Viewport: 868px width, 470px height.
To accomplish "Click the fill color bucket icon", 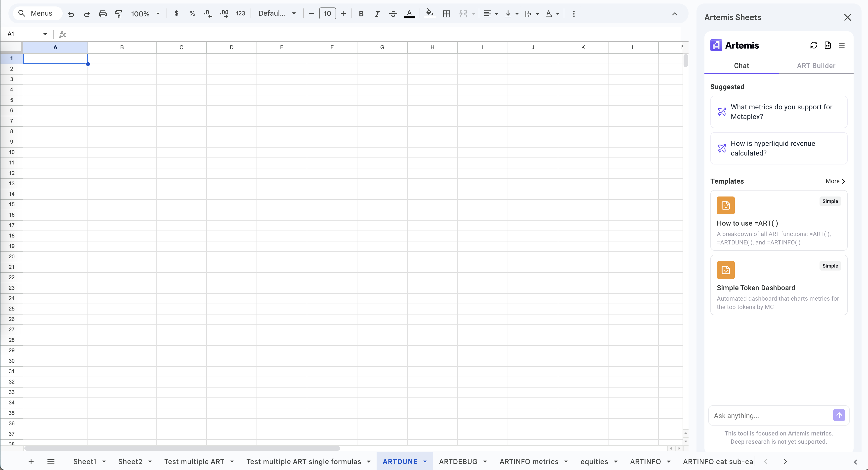I will (429, 13).
